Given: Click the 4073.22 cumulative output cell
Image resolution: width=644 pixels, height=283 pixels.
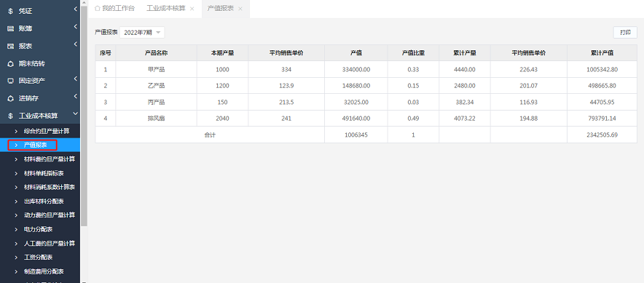Looking at the screenshot, I should click(465, 119).
